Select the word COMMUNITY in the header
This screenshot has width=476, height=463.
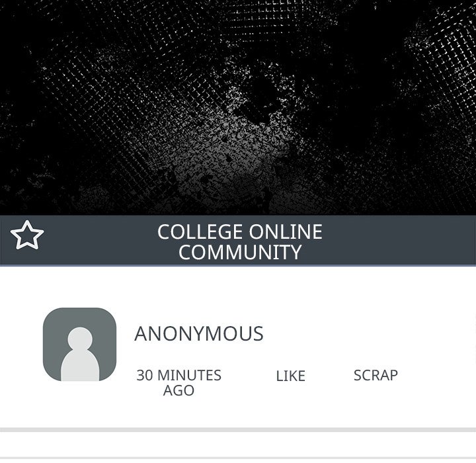240,252
